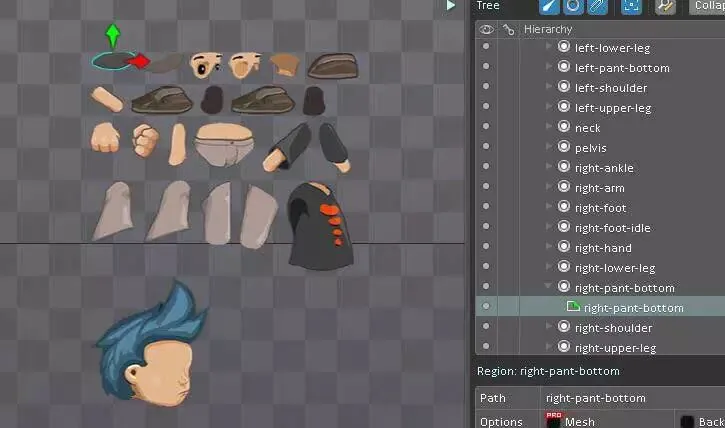Toggle visibility dot for pelvis row
The image size is (725, 428).
point(486,147)
